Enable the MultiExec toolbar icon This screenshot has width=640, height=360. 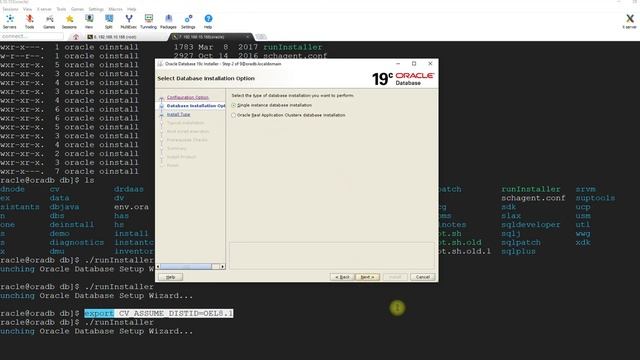coord(129,21)
